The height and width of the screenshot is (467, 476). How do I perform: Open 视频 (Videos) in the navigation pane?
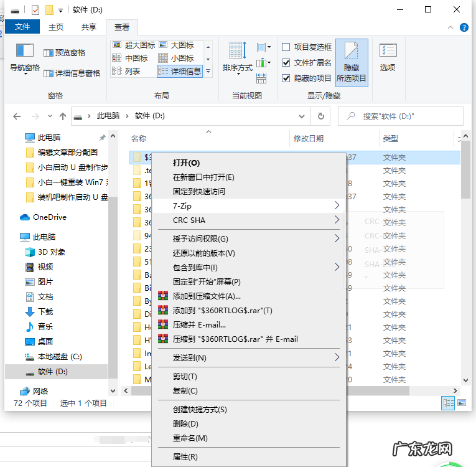tap(39, 267)
